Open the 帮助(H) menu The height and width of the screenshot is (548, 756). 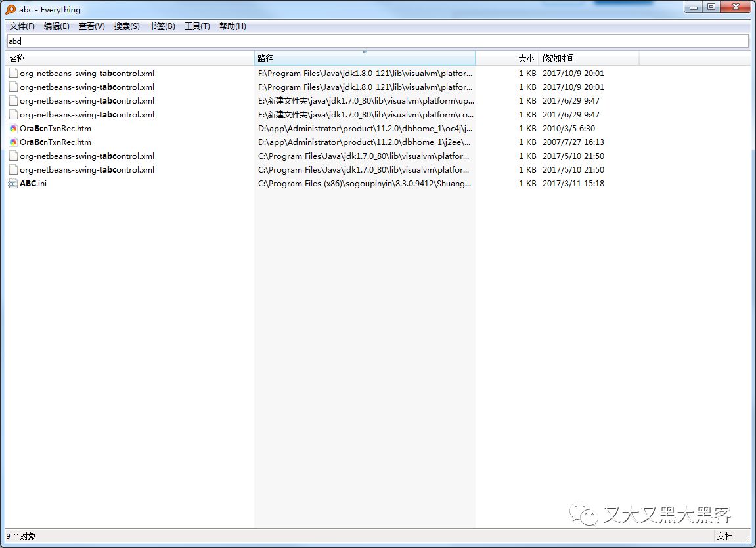point(233,26)
